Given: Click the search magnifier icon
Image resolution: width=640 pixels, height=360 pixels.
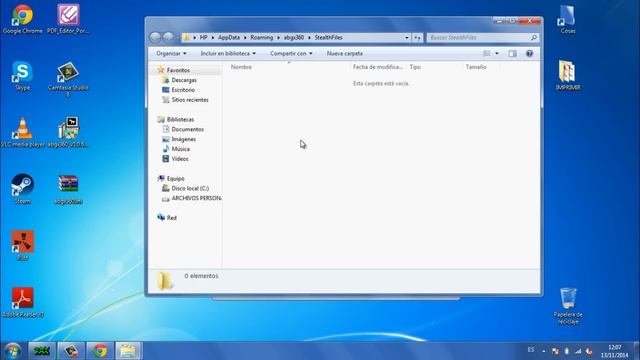Looking at the screenshot, I should pyautogui.click(x=533, y=38).
